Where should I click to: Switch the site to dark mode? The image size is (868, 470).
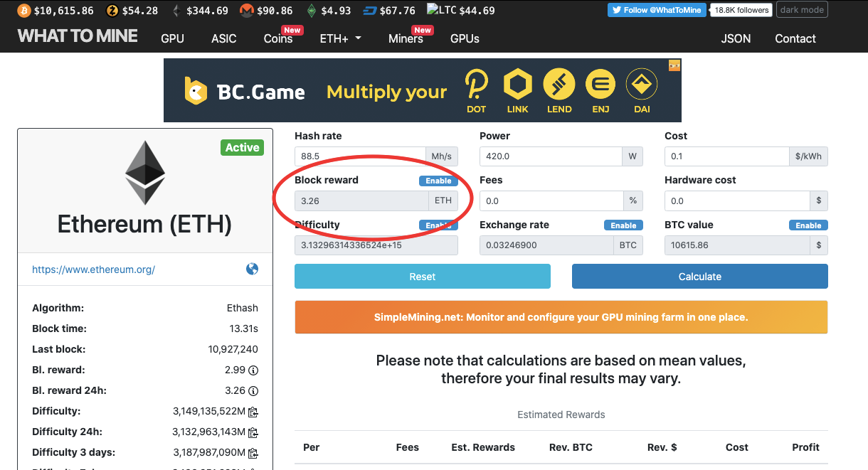803,10
